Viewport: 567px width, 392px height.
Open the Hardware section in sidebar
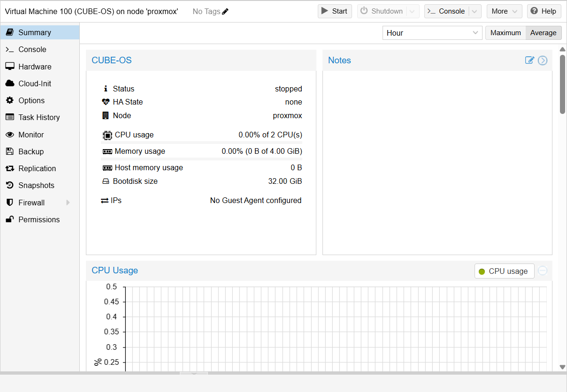35,67
